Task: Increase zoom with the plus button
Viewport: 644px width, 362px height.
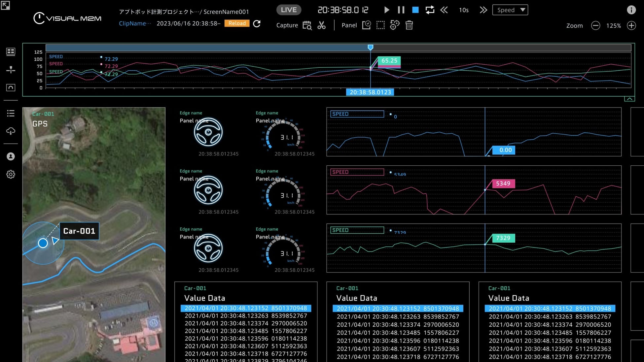Action: pos(631,25)
